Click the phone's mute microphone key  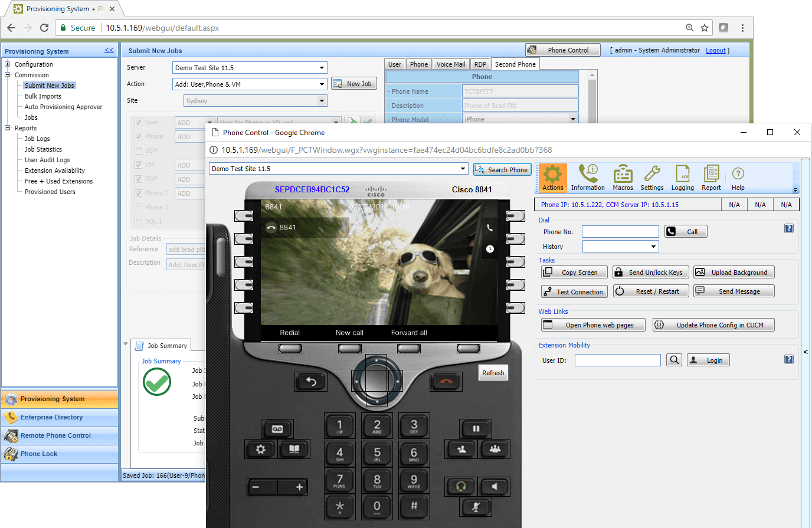point(476,506)
